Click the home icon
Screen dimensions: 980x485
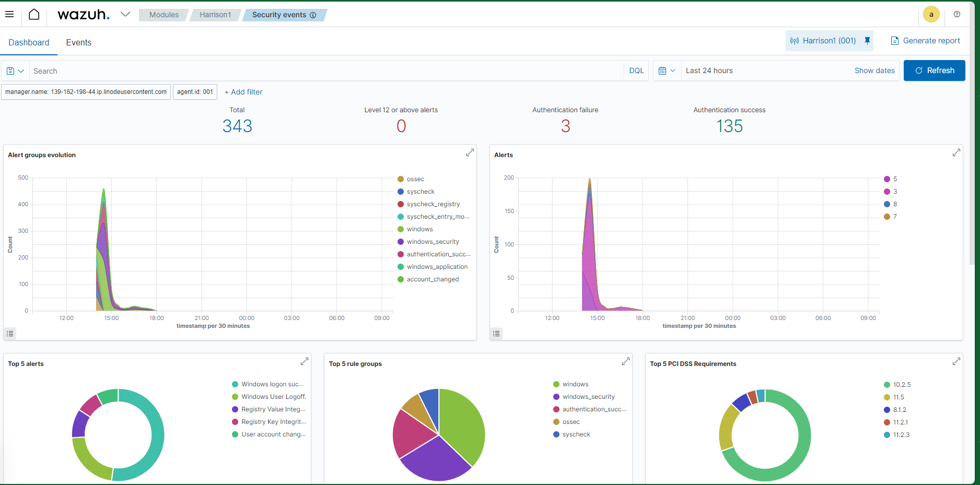[34, 15]
